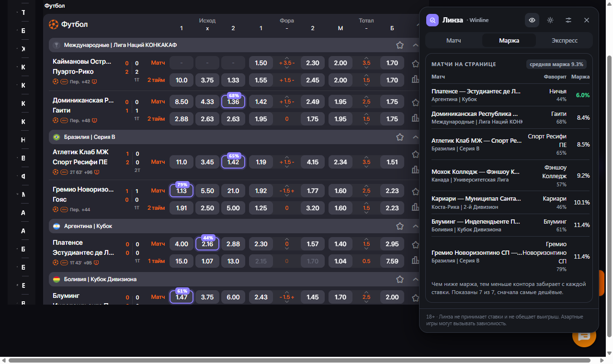
Task: Open the orange chat support button
Action: coord(584,336)
